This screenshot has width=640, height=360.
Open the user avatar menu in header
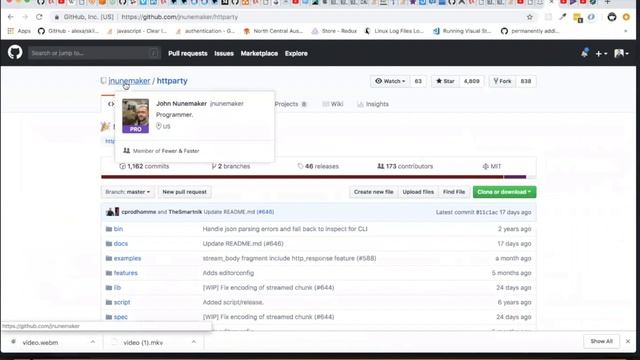coord(621,53)
